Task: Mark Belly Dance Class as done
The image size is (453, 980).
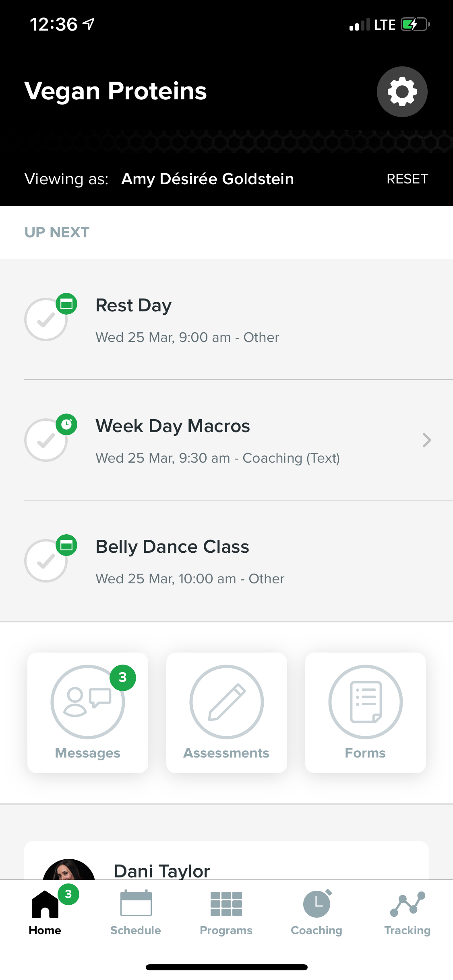Action: pos(46,561)
